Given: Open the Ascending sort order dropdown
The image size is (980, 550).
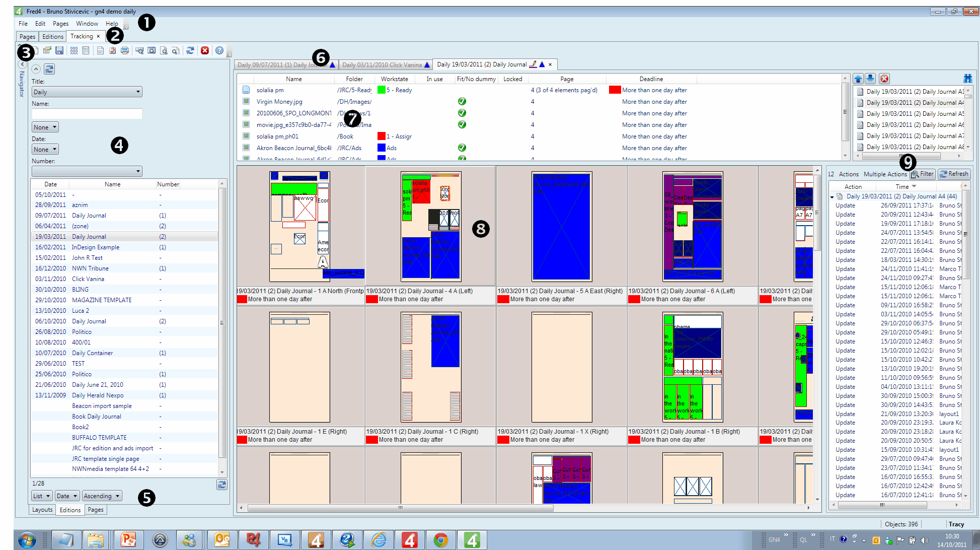Looking at the screenshot, I should (102, 496).
